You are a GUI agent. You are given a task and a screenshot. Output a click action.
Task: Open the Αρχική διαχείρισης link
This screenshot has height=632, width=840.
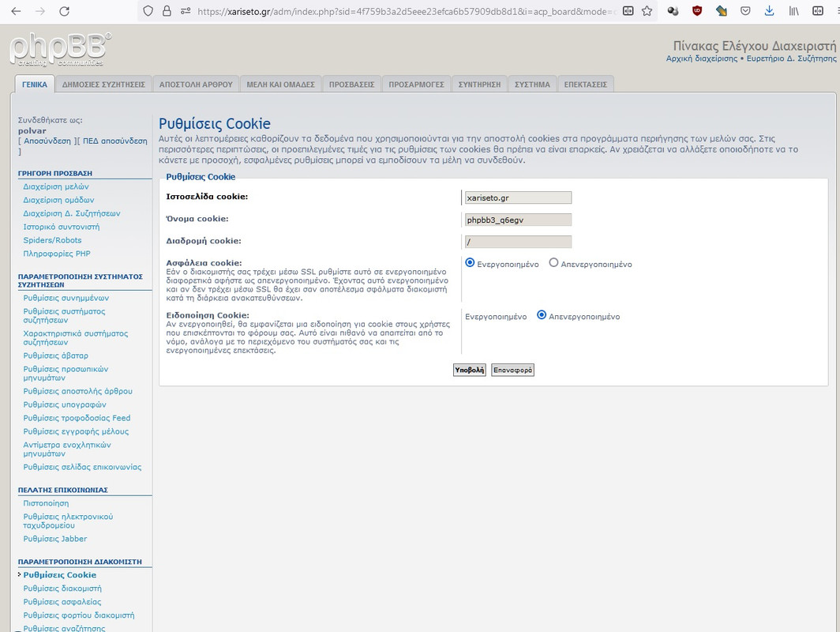pos(702,58)
